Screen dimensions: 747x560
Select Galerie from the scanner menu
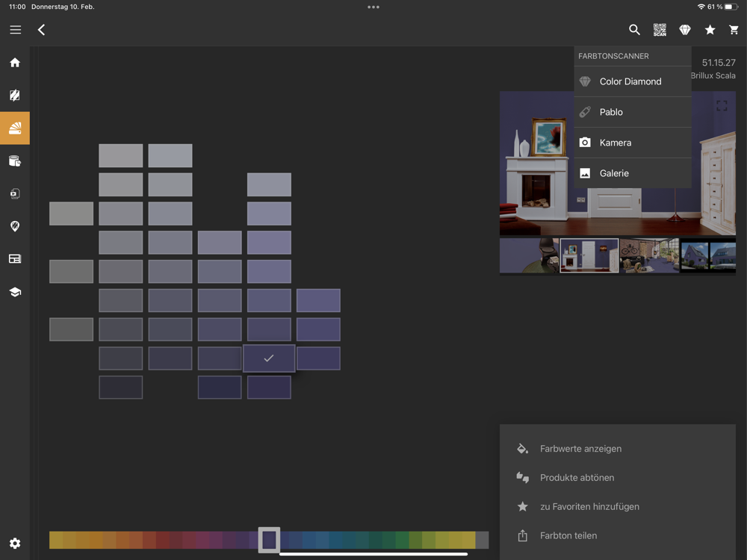(x=614, y=173)
